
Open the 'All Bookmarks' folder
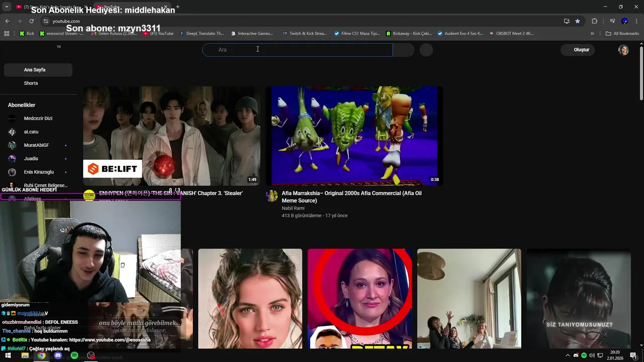(622, 34)
